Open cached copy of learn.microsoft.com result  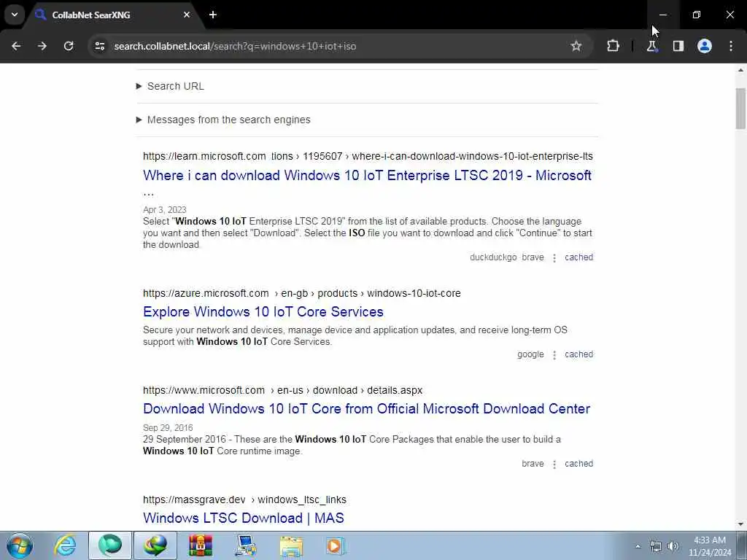pyautogui.click(x=578, y=257)
